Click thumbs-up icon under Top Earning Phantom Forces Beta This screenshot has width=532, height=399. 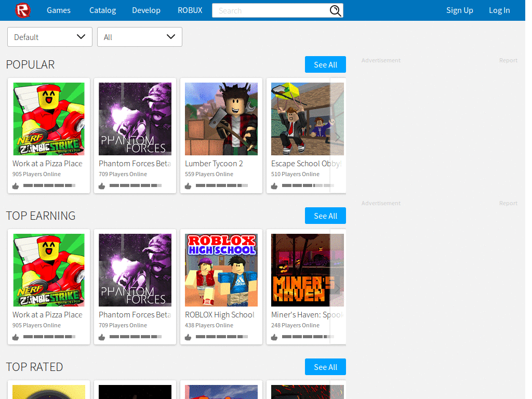click(102, 337)
